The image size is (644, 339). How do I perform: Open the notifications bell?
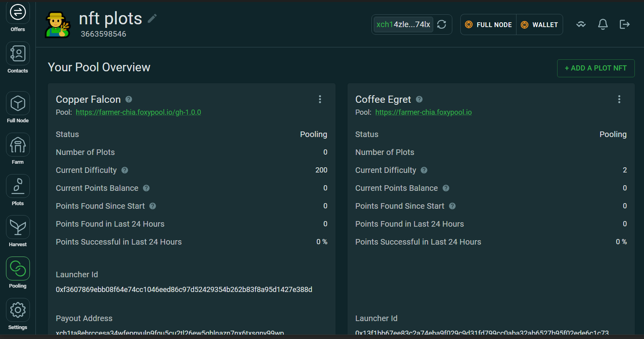pyautogui.click(x=603, y=24)
